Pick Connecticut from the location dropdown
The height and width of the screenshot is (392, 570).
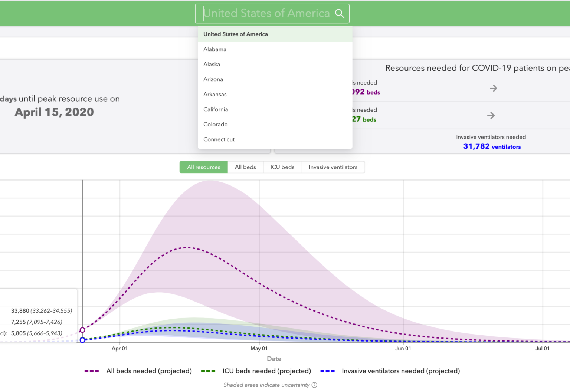(219, 139)
